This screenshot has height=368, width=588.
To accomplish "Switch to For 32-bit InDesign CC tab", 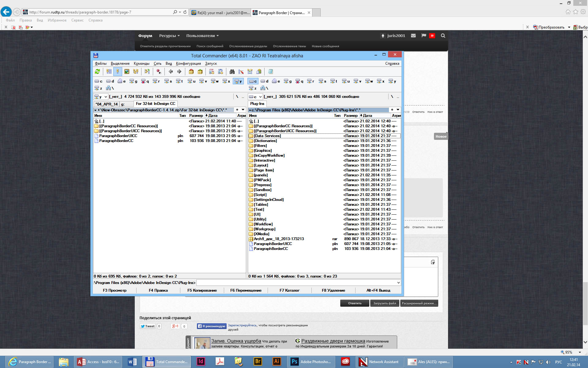I will point(156,104).
